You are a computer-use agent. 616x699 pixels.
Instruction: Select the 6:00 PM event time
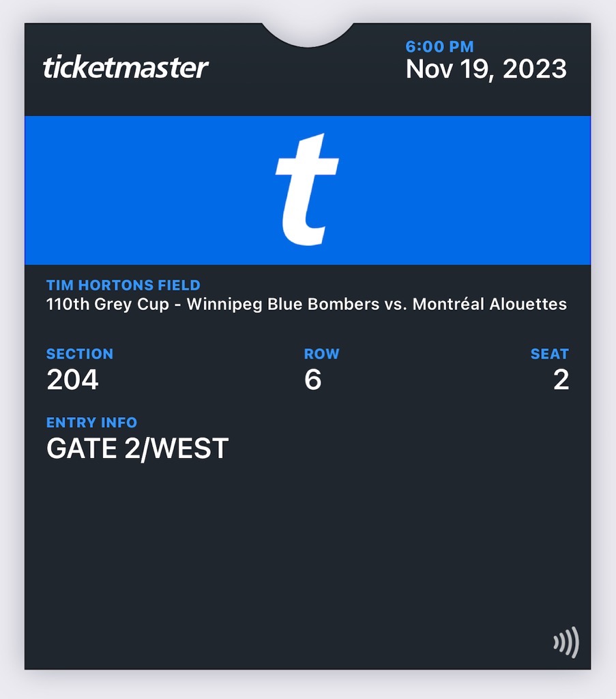click(x=439, y=47)
